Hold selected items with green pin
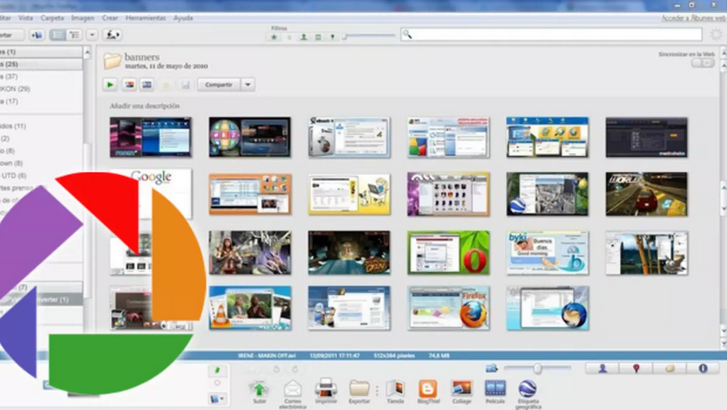Viewport: 727px width, 410px height. point(217,370)
